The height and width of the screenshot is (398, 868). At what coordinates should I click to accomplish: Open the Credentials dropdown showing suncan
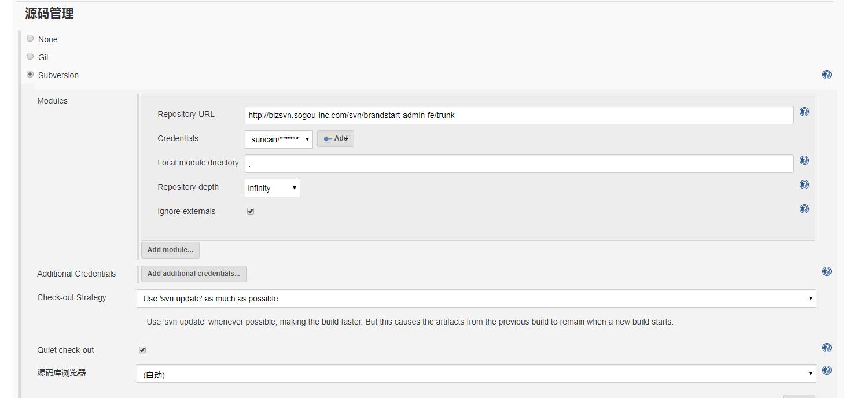pyautogui.click(x=279, y=139)
